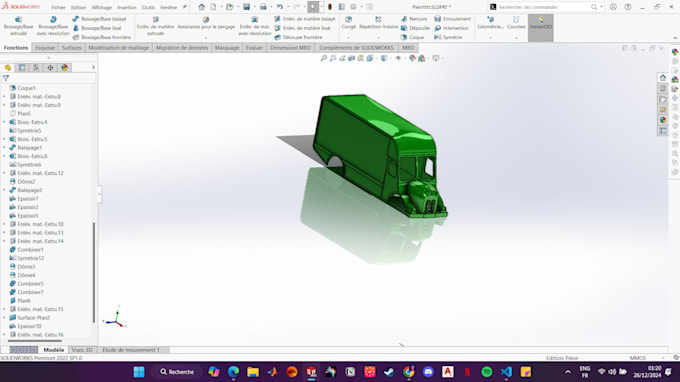Click the rebuild traffic light icon

330,7
